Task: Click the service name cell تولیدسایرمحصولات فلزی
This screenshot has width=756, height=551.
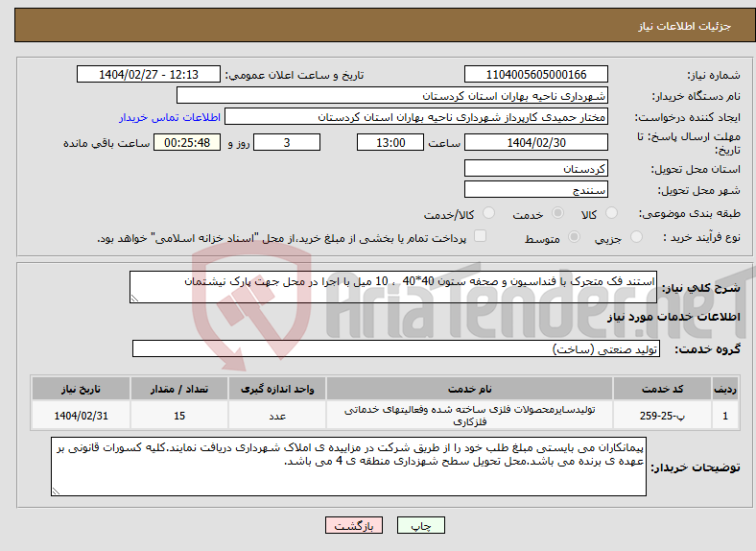Action: point(469,415)
